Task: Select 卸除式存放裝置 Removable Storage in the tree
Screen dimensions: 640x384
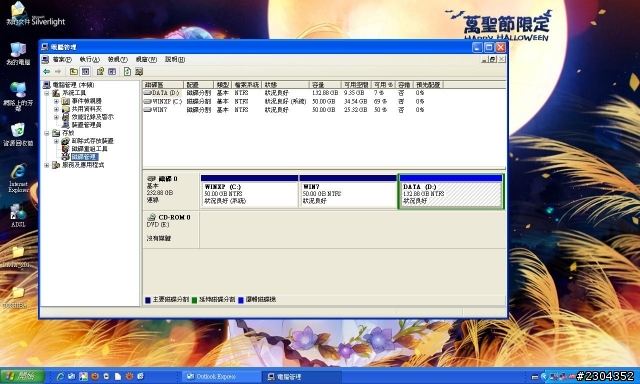Action: tap(93, 141)
